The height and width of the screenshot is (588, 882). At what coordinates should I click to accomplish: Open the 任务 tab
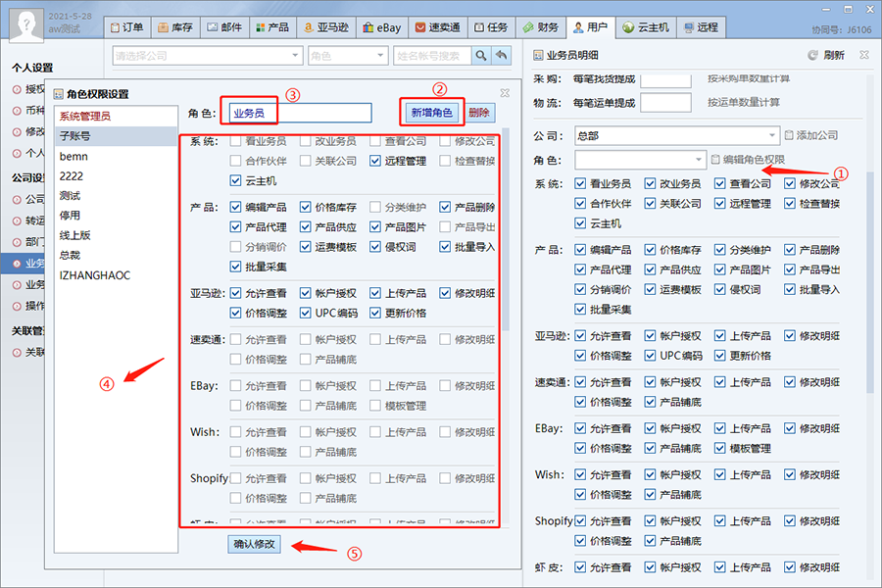pos(491,27)
